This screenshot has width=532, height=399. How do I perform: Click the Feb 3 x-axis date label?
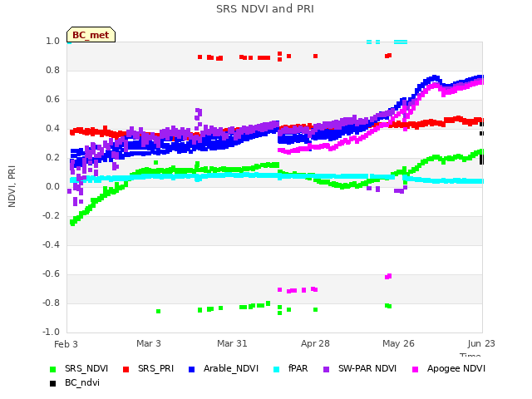[66, 344]
